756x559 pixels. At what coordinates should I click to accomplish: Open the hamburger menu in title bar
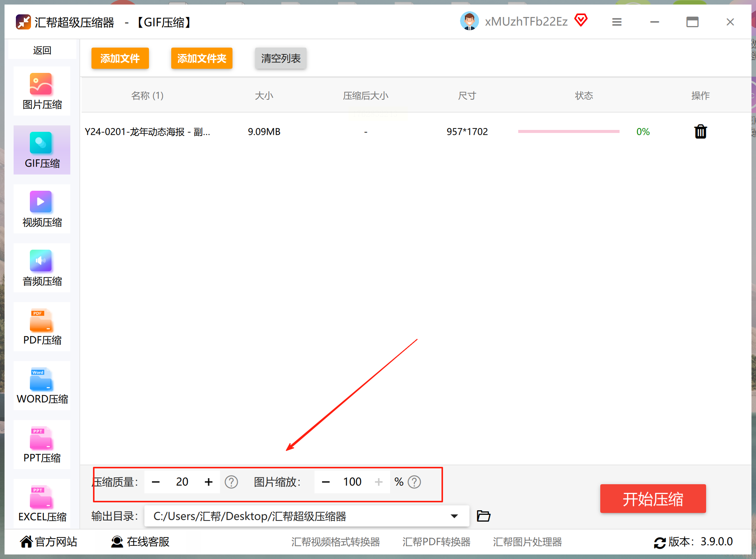point(617,22)
